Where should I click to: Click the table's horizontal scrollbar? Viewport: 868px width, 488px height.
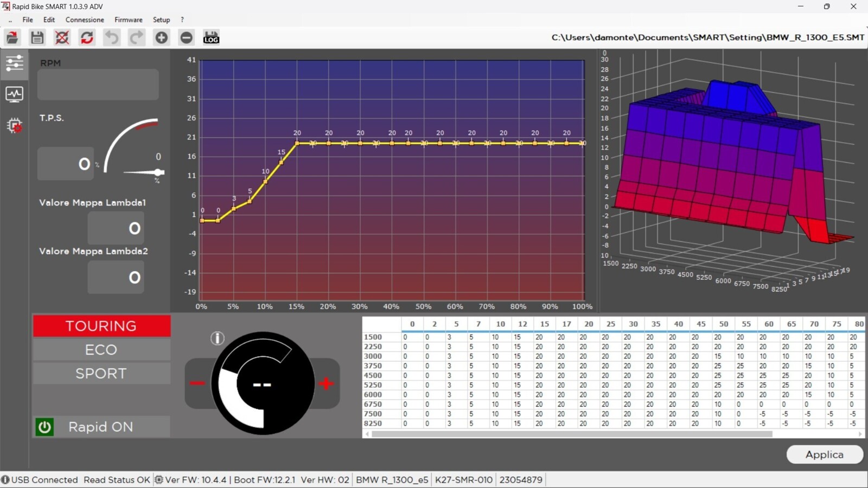(571, 434)
